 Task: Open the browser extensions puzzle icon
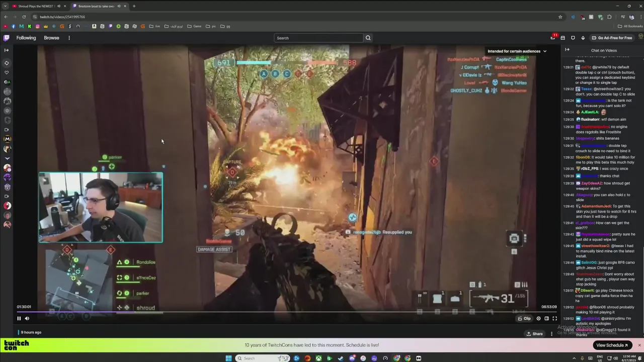pos(609,17)
